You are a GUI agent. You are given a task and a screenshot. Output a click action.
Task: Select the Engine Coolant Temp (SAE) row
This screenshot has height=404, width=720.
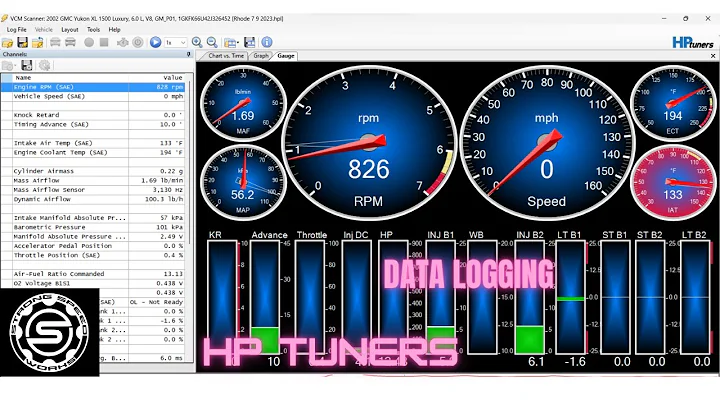(93, 152)
